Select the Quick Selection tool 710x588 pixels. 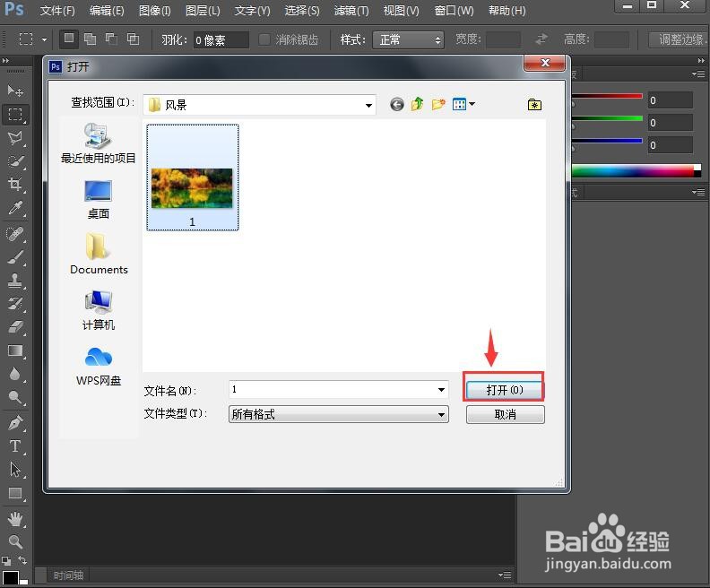[x=15, y=161]
